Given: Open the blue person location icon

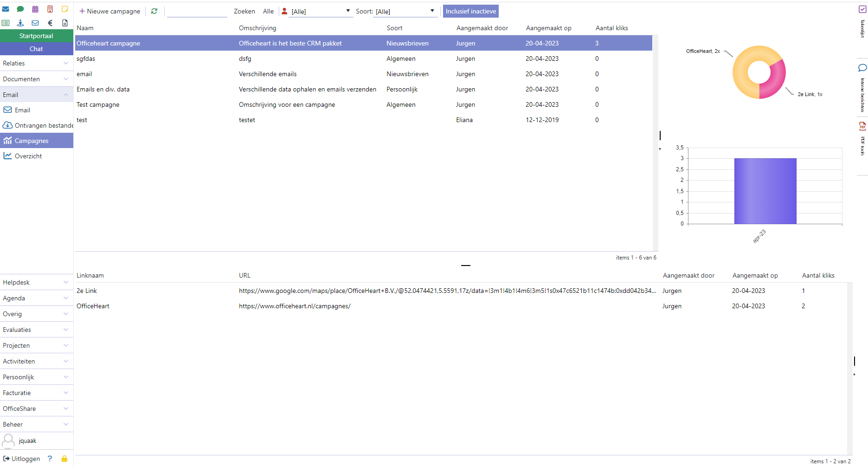Looking at the screenshot, I should coord(20,23).
